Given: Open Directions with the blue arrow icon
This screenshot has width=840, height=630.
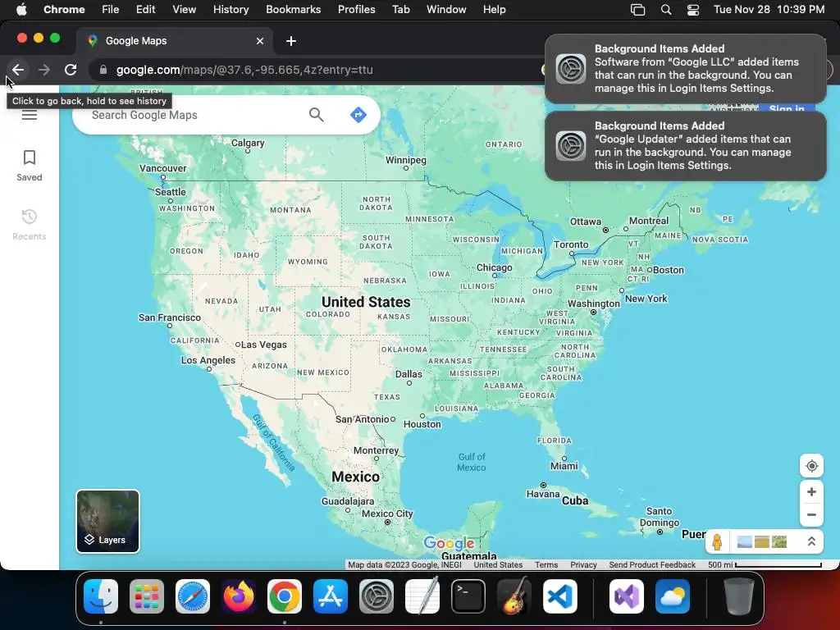Looking at the screenshot, I should (x=358, y=115).
